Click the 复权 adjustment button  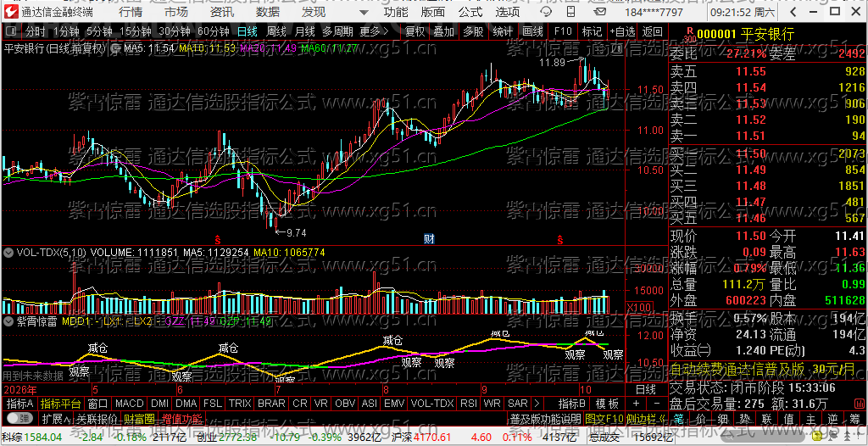click(414, 31)
